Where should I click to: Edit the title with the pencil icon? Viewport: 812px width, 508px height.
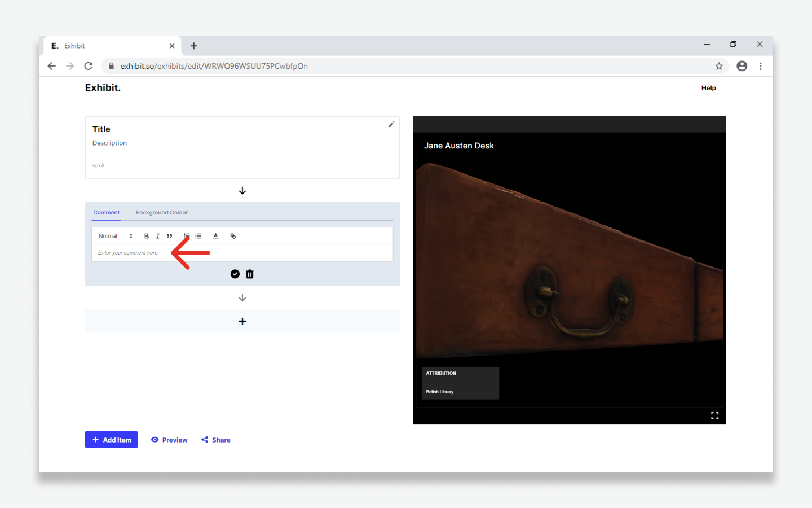coord(391,124)
